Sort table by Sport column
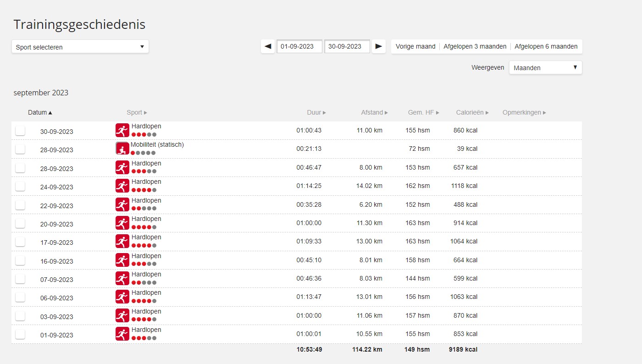Image resolution: width=642 pixels, height=364 pixels. [137, 112]
